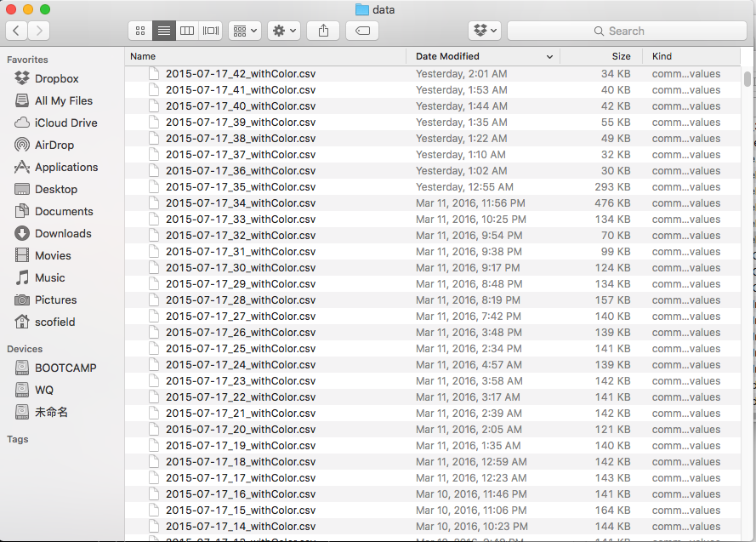Screen dimensions: 756x542
Task: Open AirDrop in the sidebar
Action: pos(54,145)
